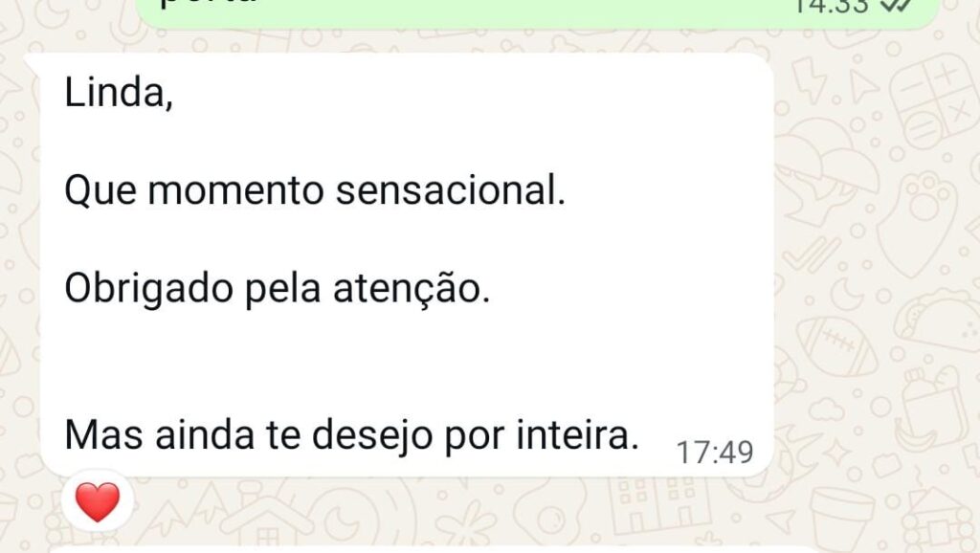Click the 14:33 timestamp on green message
Image resolution: width=980 pixels, height=553 pixels.
(829, 5)
